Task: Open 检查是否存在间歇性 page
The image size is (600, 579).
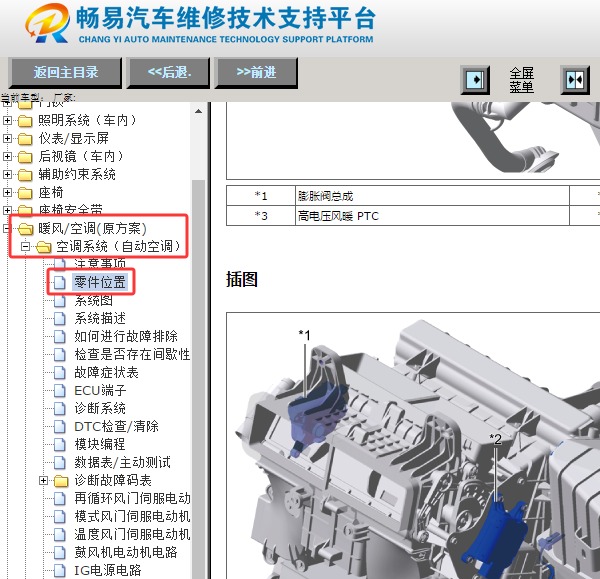Action: click(x=132, y=354)
